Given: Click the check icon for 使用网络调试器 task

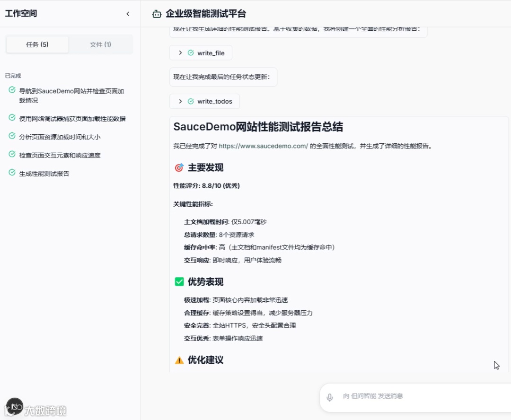Looking at the screenshot, I should tap(12, 117).
